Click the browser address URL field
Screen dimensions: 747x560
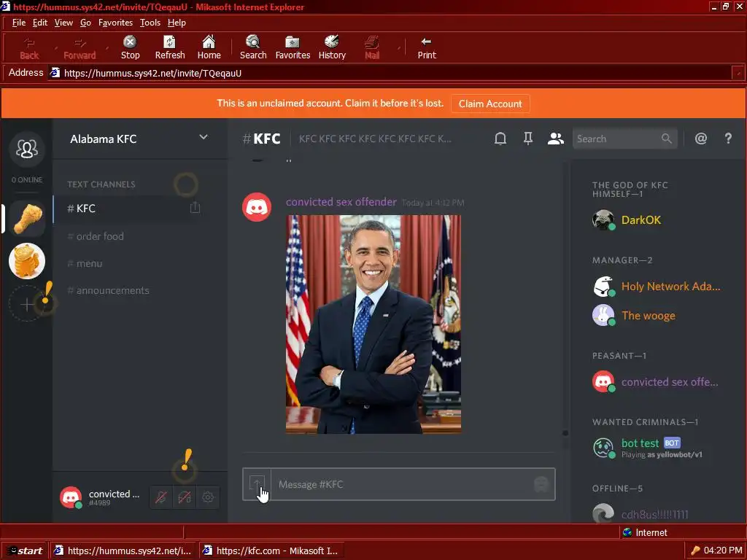point(389,73)
